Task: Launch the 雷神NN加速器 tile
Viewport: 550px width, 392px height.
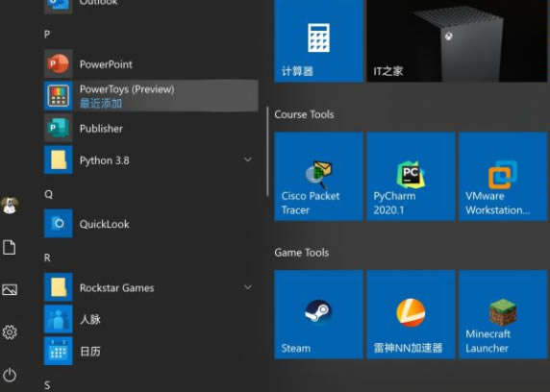Action: click(x=411, y=314)
